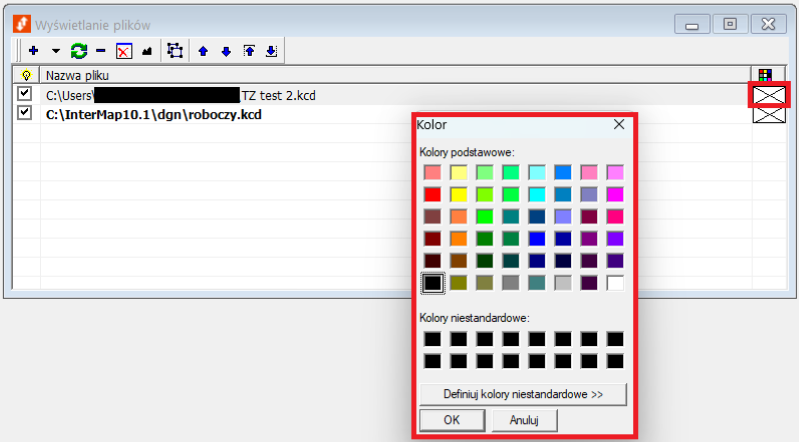Toggle checkbox for roboczy.kcd file
The width and height of the screenshot is (799, 442).
pos(25,113)
